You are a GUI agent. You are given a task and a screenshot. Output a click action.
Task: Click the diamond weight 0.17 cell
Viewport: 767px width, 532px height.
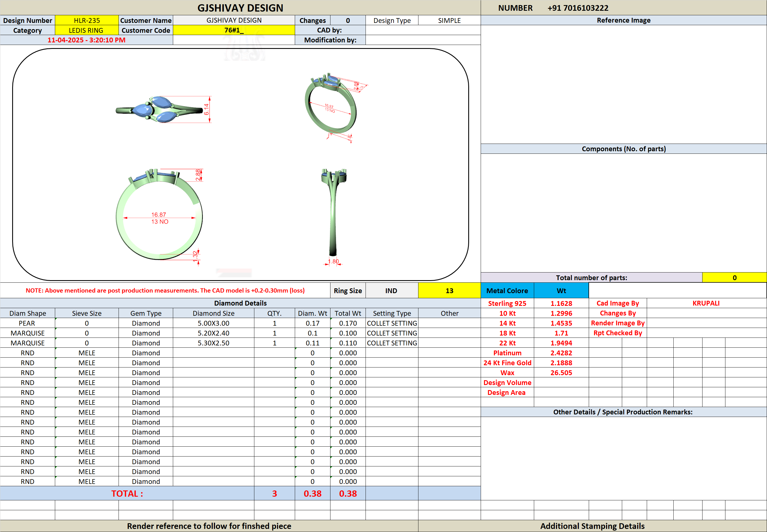pos(313,323)
